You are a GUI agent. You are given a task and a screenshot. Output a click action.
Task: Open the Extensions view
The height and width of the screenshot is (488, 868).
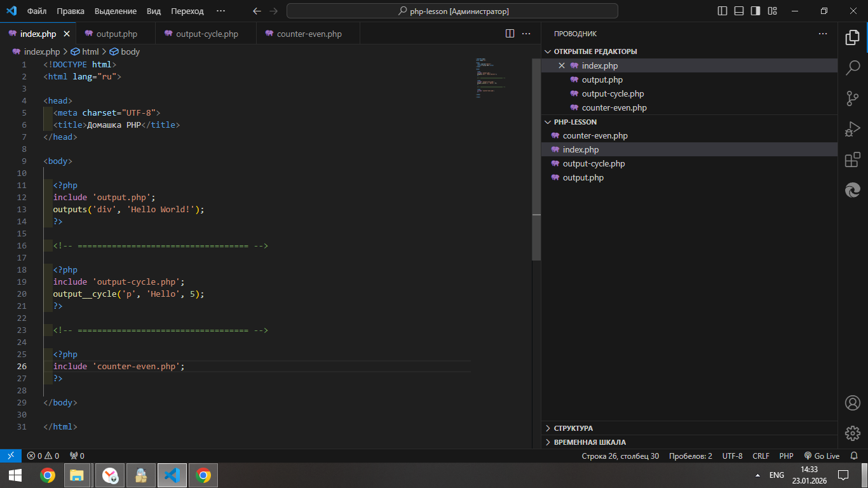(x=852, y=160)
